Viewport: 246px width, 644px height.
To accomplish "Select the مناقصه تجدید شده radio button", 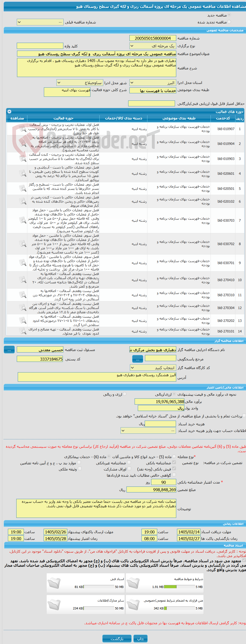I will coord(229,22).
